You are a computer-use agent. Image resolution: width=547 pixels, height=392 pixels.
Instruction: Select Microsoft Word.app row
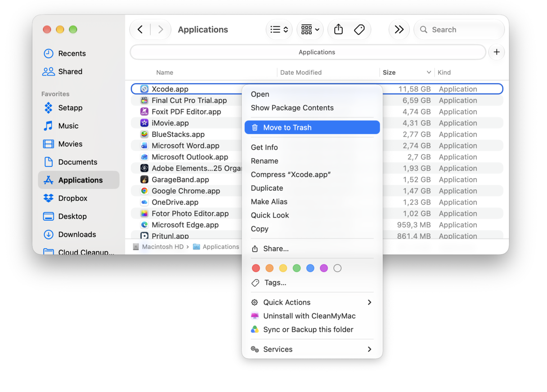[x=317, y=146]
